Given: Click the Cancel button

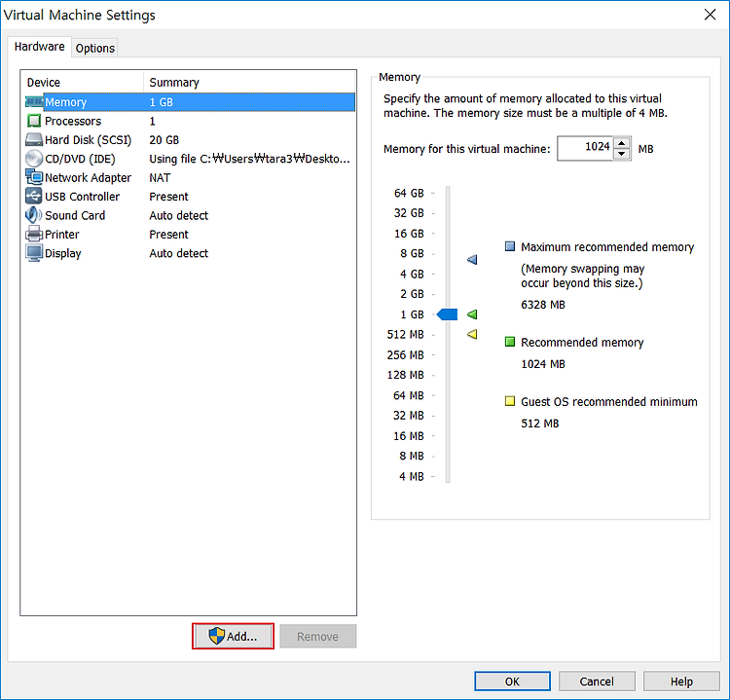Looking at the screenshot, I should 597,682.
